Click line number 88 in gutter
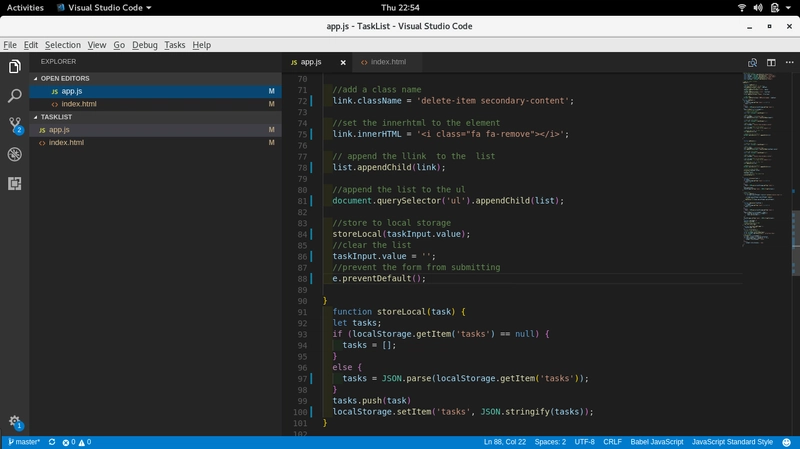Image resolution: width=800 pixels, height=449 pixels. click(302, 279)
